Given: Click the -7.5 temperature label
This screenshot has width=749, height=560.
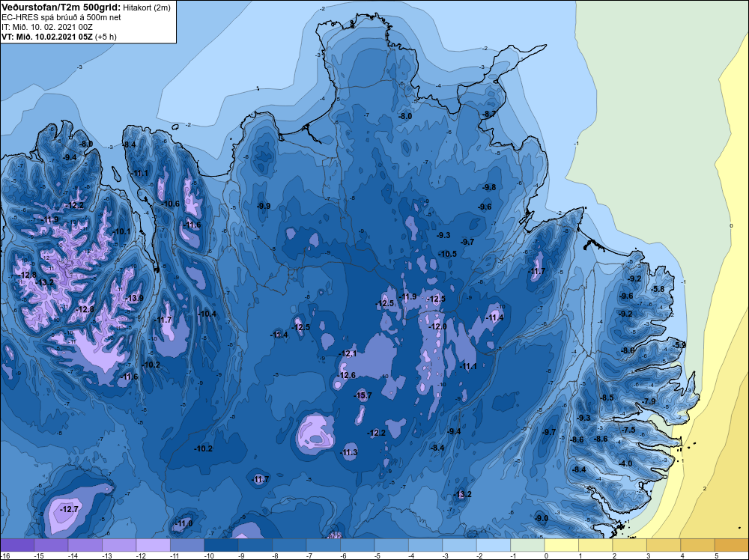Looking at the screenshot, I should (x=629, y=430).
